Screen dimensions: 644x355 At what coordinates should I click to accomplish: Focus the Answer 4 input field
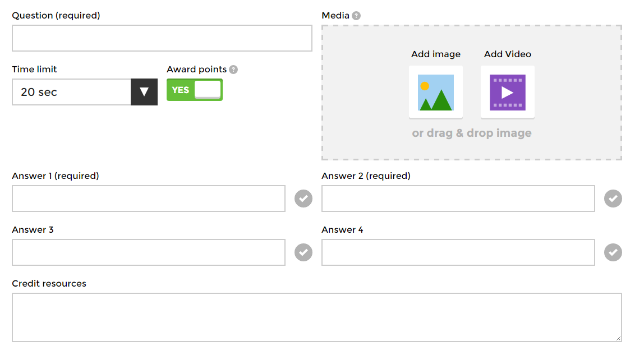[x=458, y=252]
